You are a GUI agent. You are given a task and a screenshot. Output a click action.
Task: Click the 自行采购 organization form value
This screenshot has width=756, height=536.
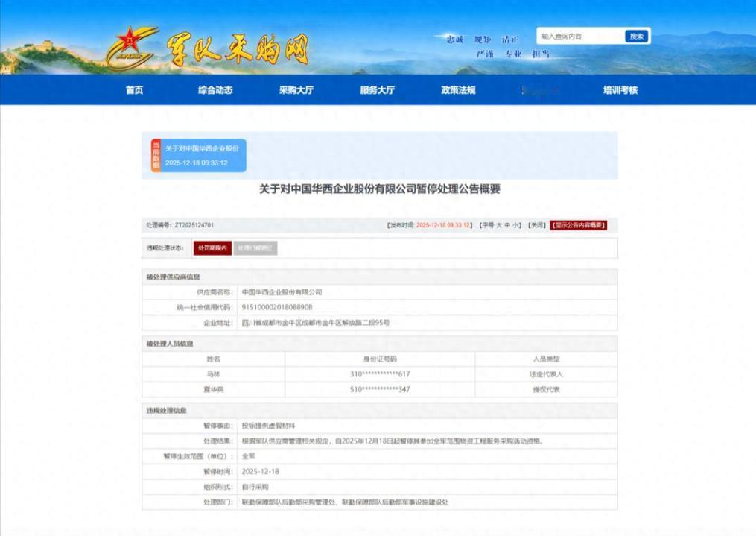pos(255,488)
